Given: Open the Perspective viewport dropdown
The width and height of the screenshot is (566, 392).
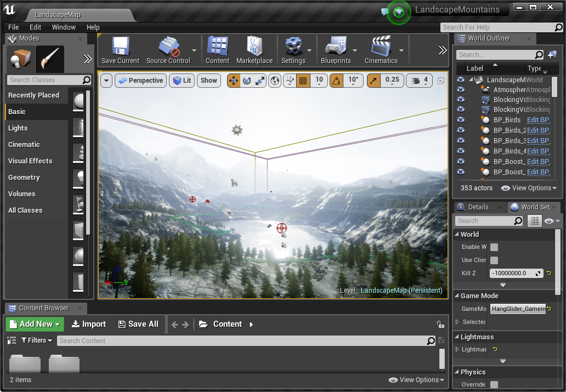Looking at the screenshot, I should [140, 80].
